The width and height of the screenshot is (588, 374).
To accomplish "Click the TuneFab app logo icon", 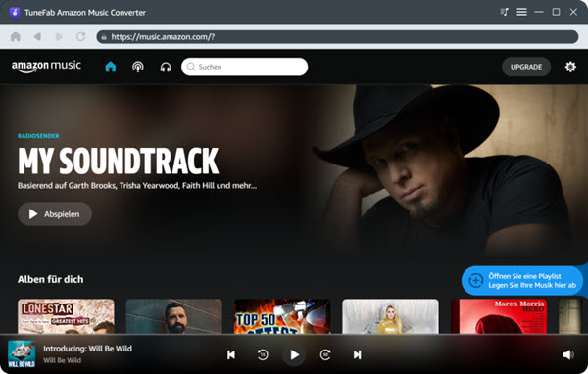I will click(x=15, y=13).
